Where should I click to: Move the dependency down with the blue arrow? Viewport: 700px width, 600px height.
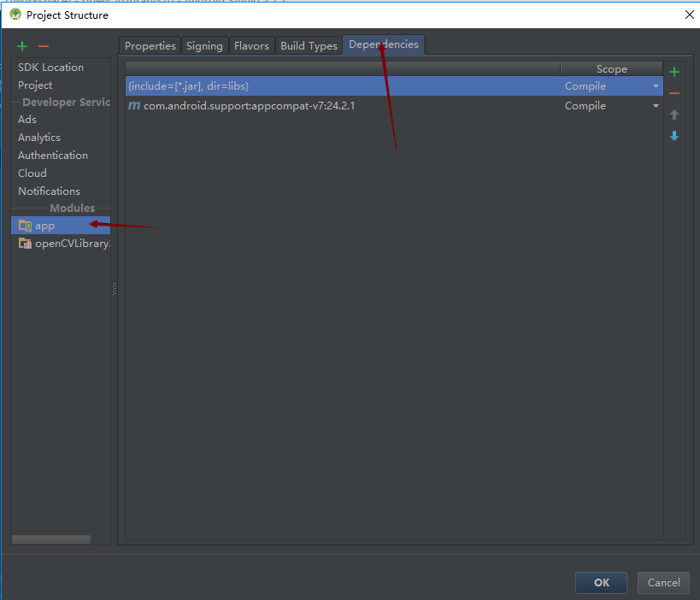click(674, 136)
